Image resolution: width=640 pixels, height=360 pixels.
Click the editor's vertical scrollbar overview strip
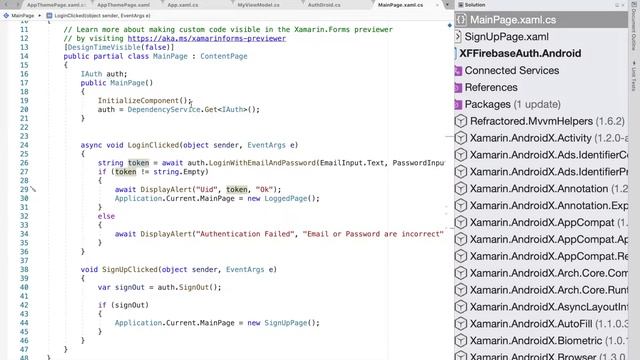click(x=449, y=192)
